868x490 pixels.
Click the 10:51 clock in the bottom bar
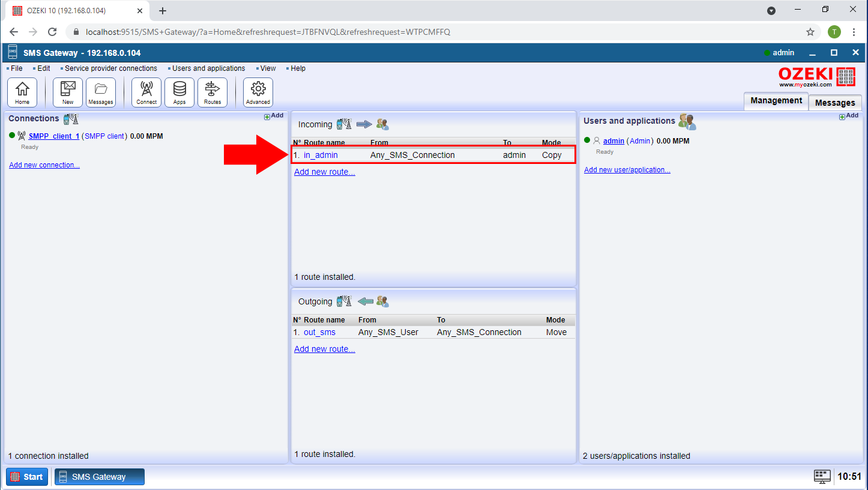[x=849, y=477]
